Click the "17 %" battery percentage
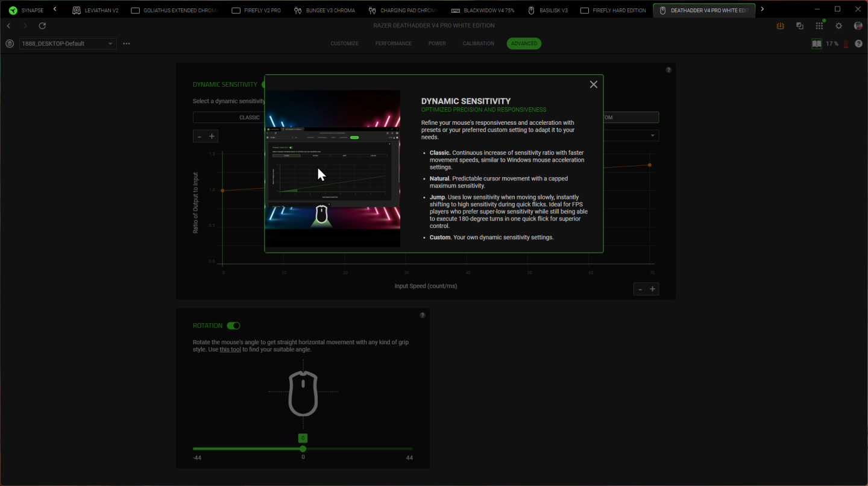This screenshot has height=486, width=868. point(832,44)
